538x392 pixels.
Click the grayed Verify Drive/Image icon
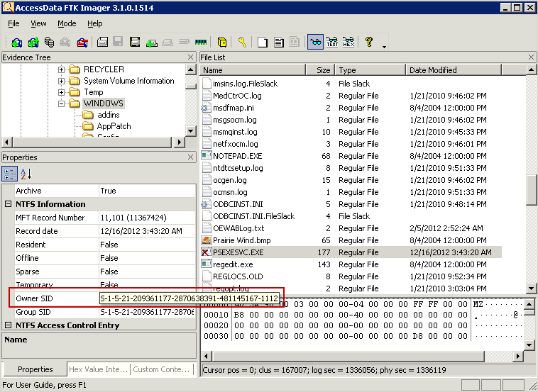(185, 42)
